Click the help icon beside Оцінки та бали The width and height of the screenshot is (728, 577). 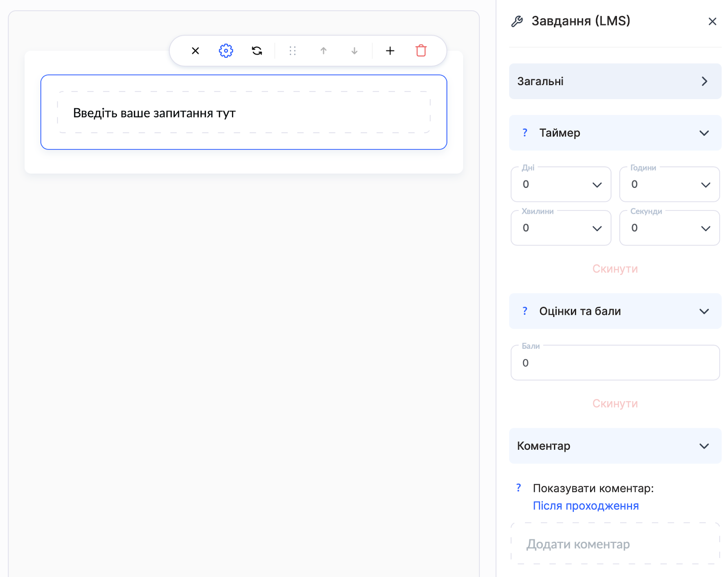[525, 311]
